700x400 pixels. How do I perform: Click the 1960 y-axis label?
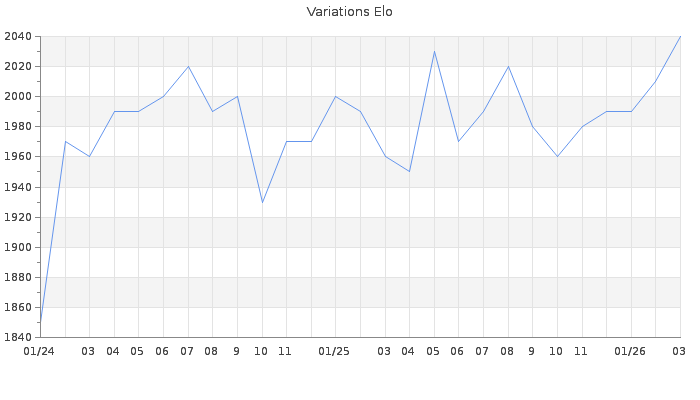point(18,157)
